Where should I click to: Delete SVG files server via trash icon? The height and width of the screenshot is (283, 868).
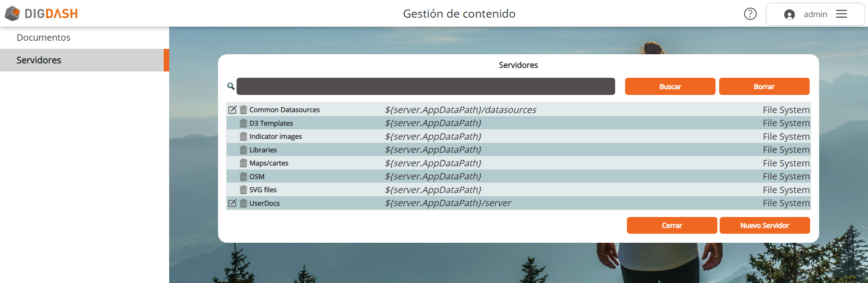[x=243, y=190]
